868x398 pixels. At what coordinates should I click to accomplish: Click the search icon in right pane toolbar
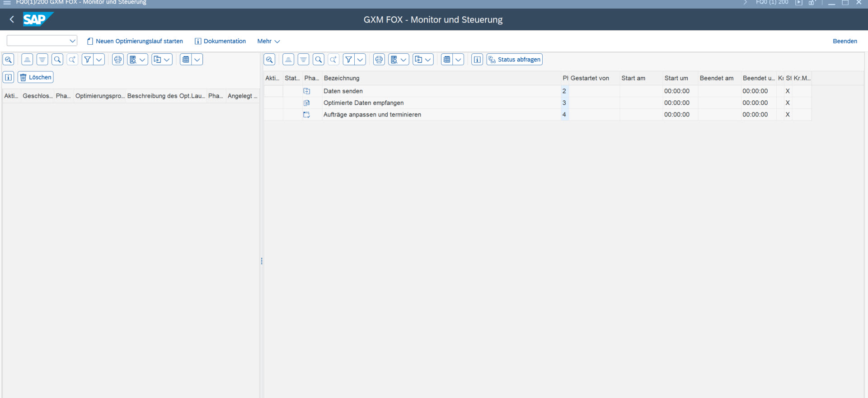coord(319,60)
